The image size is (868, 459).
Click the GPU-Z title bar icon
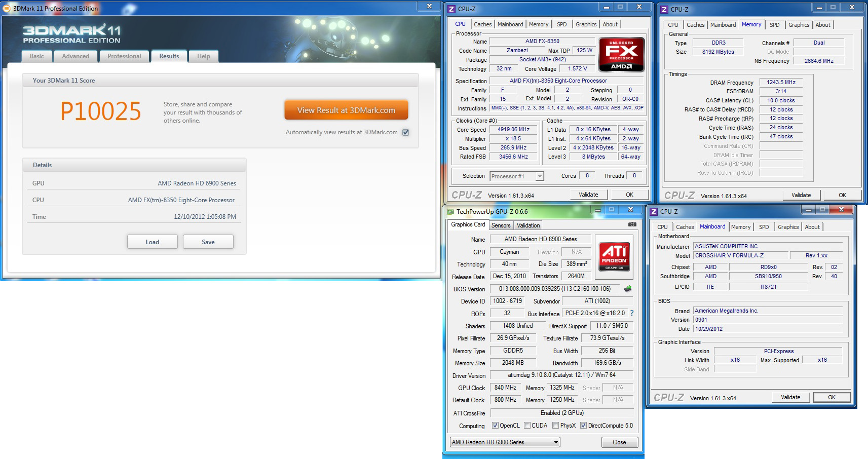tap(450, 212)
